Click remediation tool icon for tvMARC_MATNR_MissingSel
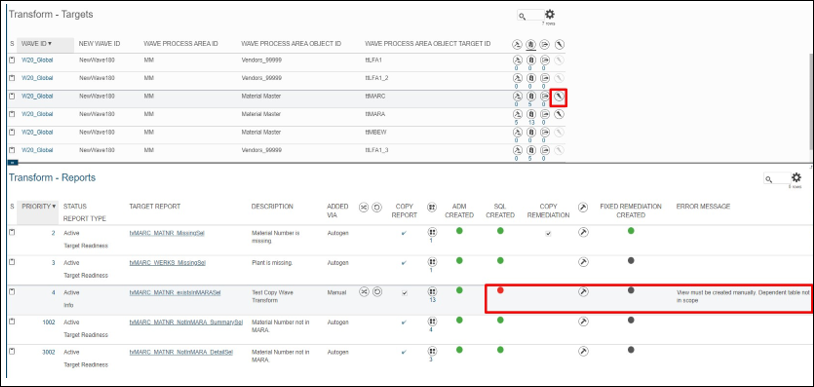This screenshot has height=387, width=814. coord(584,232)
